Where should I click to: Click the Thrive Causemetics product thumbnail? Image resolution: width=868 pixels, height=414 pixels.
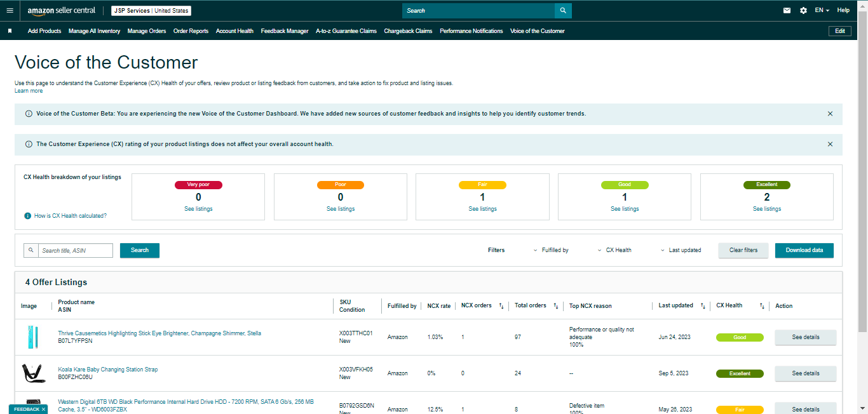point(33,337)
